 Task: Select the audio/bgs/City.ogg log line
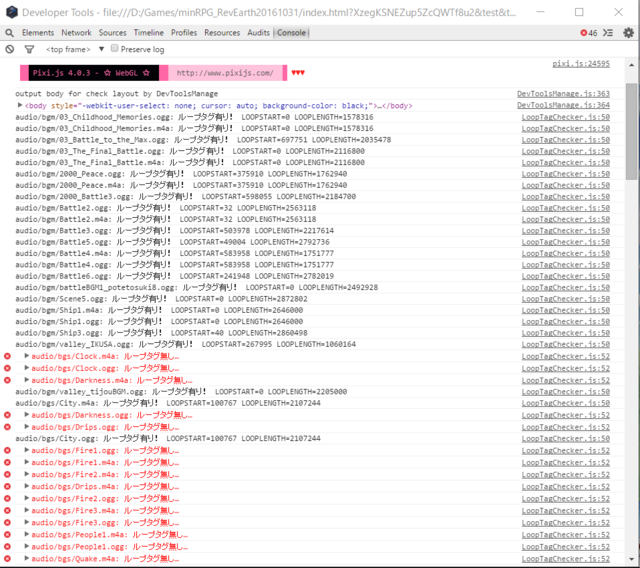pos(168,439)
